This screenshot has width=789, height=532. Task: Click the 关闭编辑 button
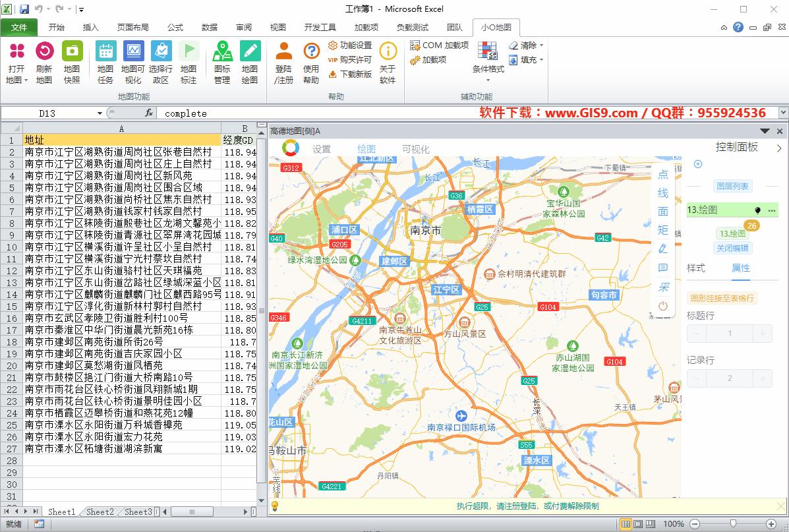pyautogui.click(x=732, y=248)
